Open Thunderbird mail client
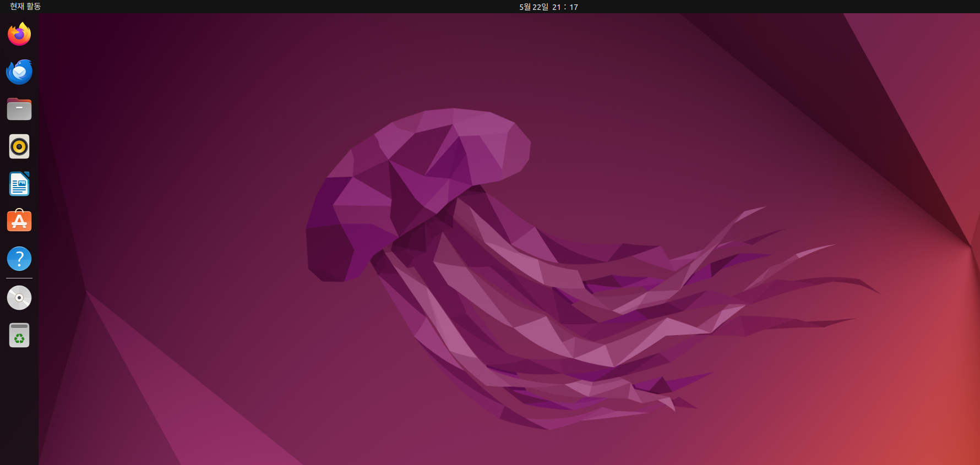This screenshot has height=465, width=980. [x=19, y=72]
